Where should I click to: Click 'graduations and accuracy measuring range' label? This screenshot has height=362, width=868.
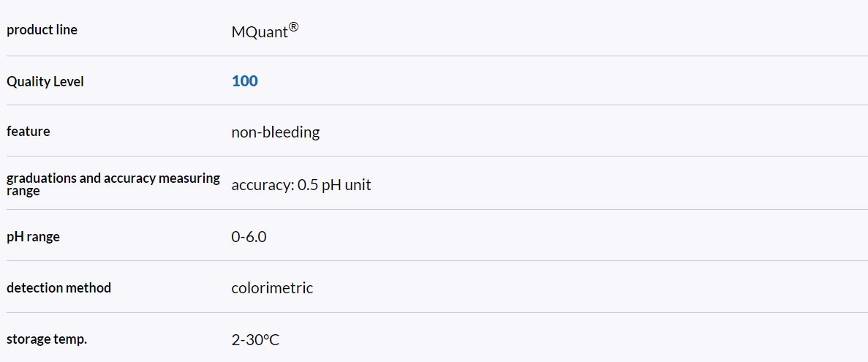tap(113, 178)
